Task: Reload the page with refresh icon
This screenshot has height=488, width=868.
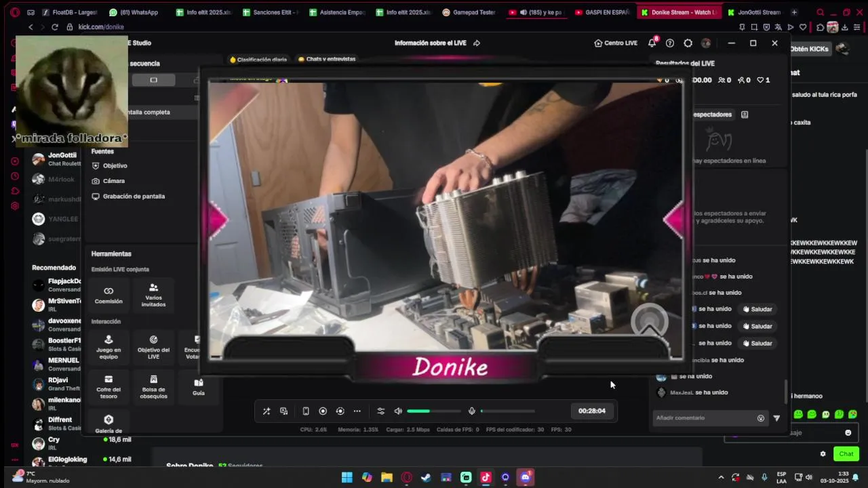Action: coord(54,27)
